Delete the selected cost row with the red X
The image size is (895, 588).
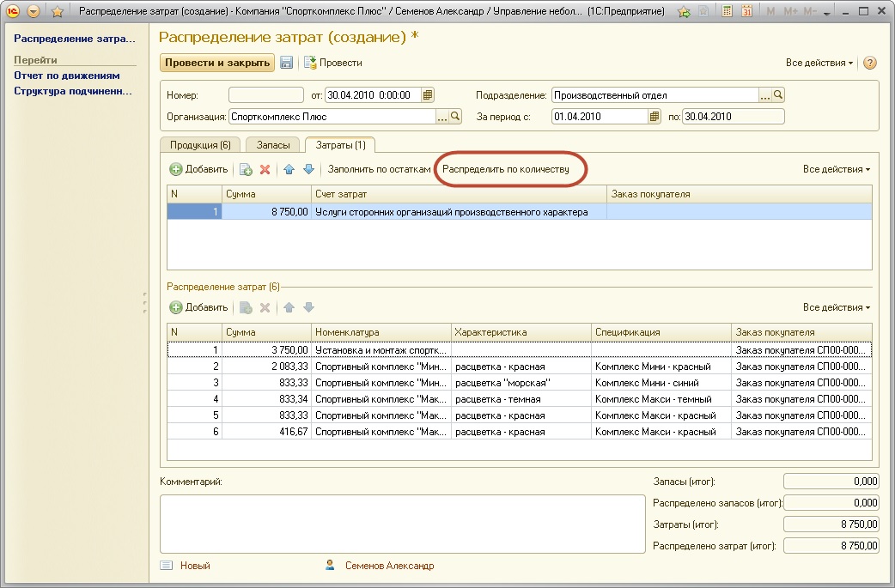coord(265,170)
